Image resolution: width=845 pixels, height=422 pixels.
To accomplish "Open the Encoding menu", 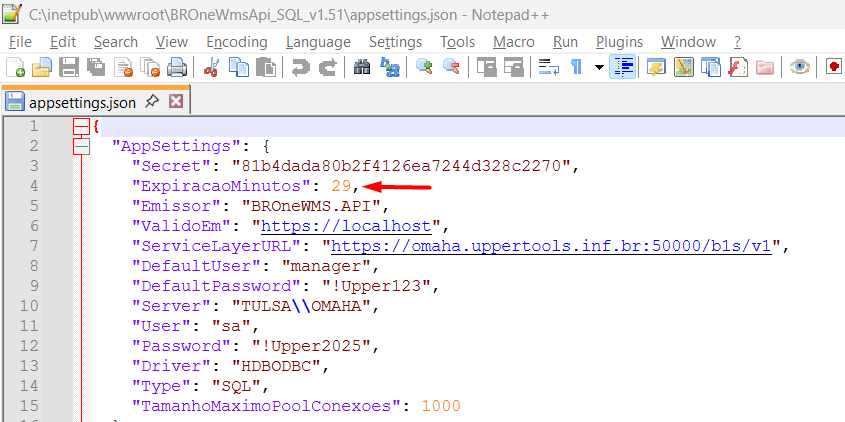I will pyautogui.click(x=237, y=42).
